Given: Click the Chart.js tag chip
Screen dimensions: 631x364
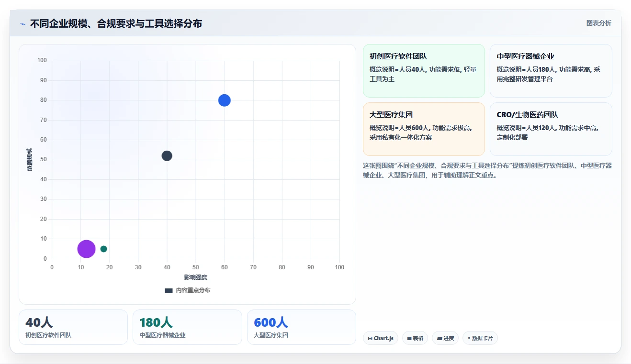Looking at the screenshot, I should coord(381,338).
